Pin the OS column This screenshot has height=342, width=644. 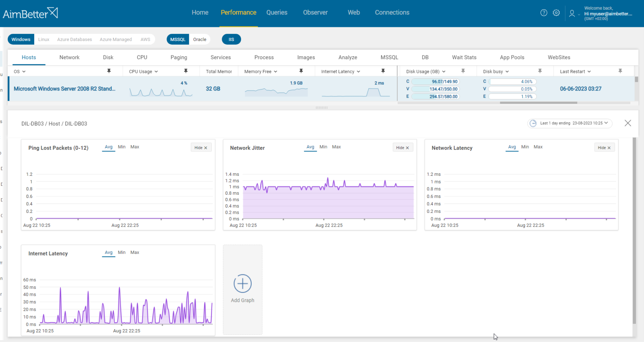pos(109,71)
